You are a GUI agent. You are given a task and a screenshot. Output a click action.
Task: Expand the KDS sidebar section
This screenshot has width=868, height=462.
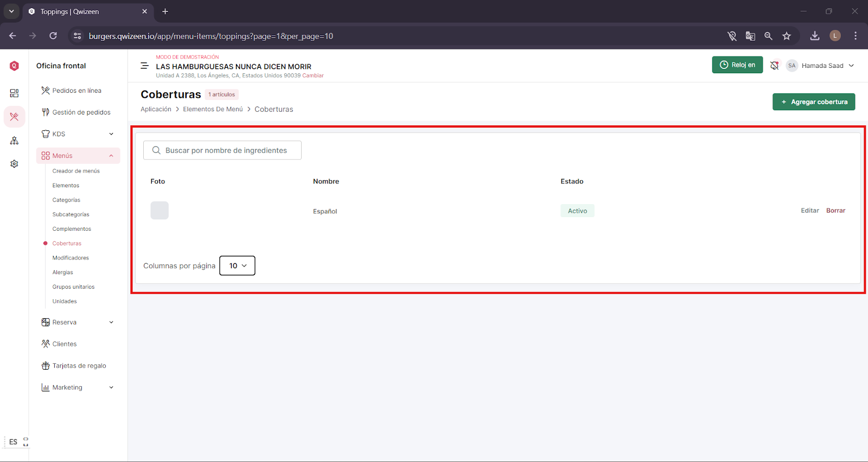coord(78,134)
